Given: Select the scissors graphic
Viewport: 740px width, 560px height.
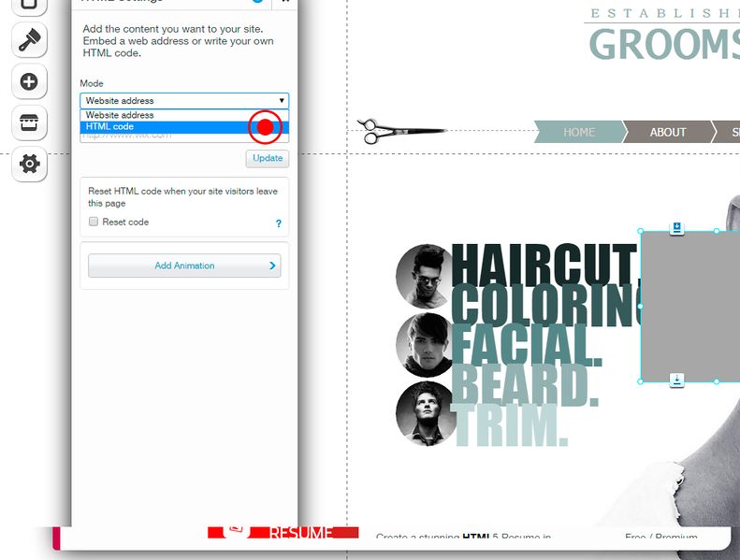Looking at the screenshot, I should tap(401, 131).
